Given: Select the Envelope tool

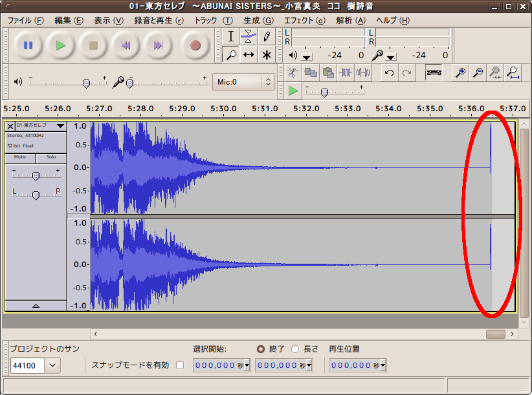Looking at the screenshot, I should click(x=249, y=36).
